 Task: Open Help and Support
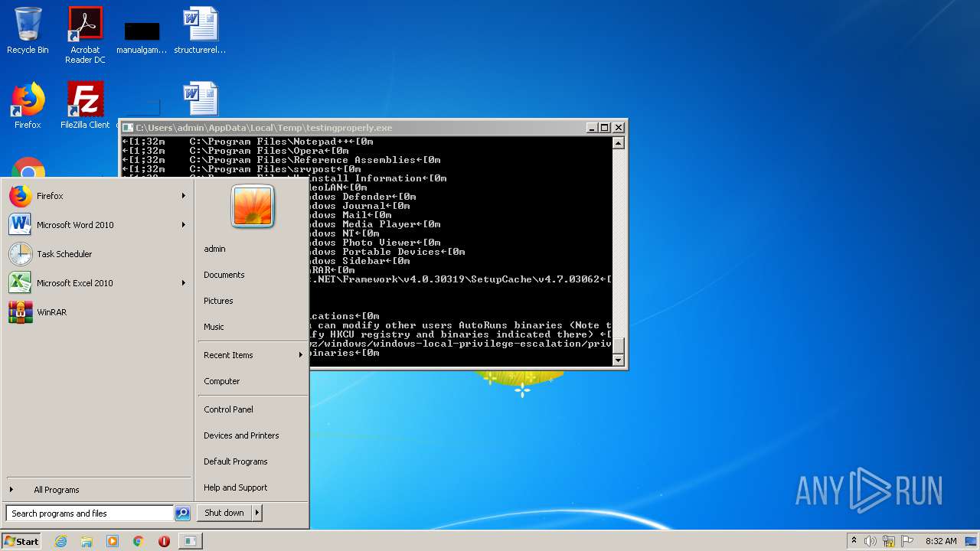point(236,487)
